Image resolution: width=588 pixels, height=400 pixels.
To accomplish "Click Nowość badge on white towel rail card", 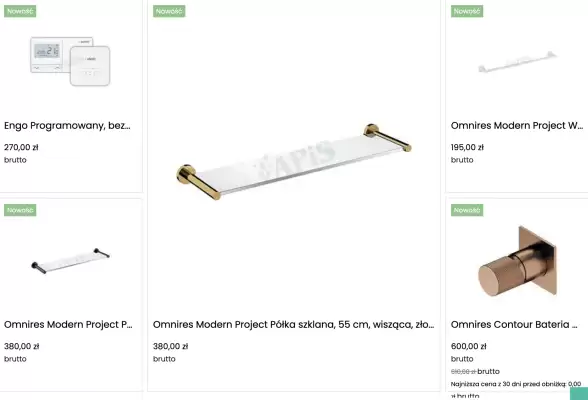I will coord(467,11).
